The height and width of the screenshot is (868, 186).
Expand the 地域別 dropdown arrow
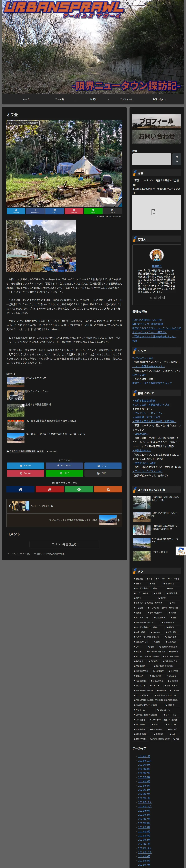[x=108, y=99]
